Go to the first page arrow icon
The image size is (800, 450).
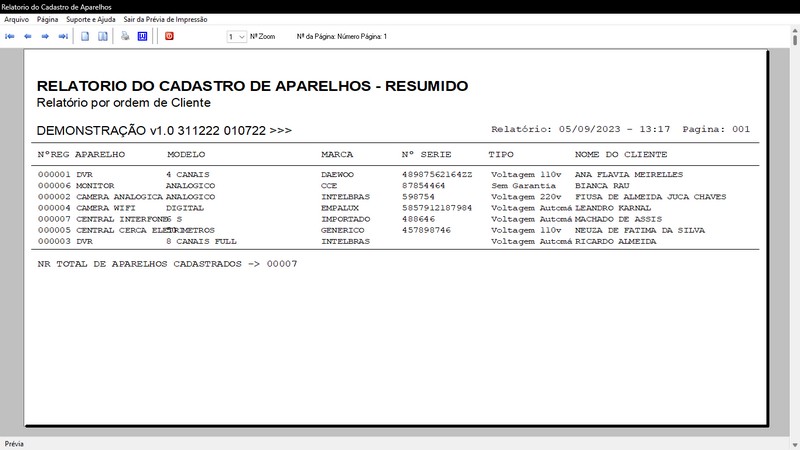10,36
